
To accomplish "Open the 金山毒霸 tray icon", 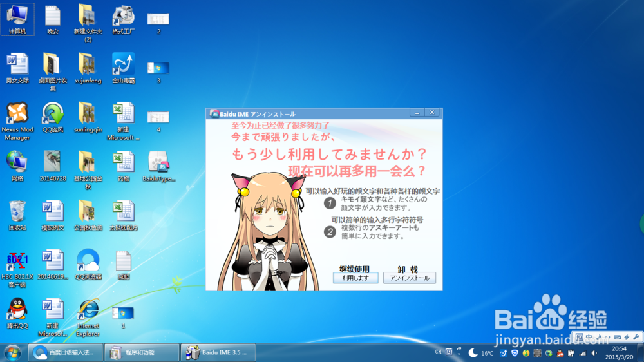I will coord(504,353).
